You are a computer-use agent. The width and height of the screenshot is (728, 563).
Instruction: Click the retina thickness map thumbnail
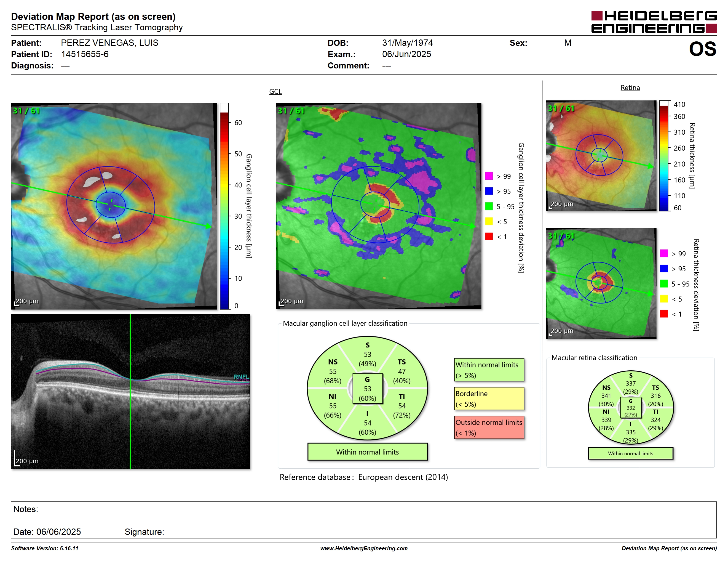[601, 156]
